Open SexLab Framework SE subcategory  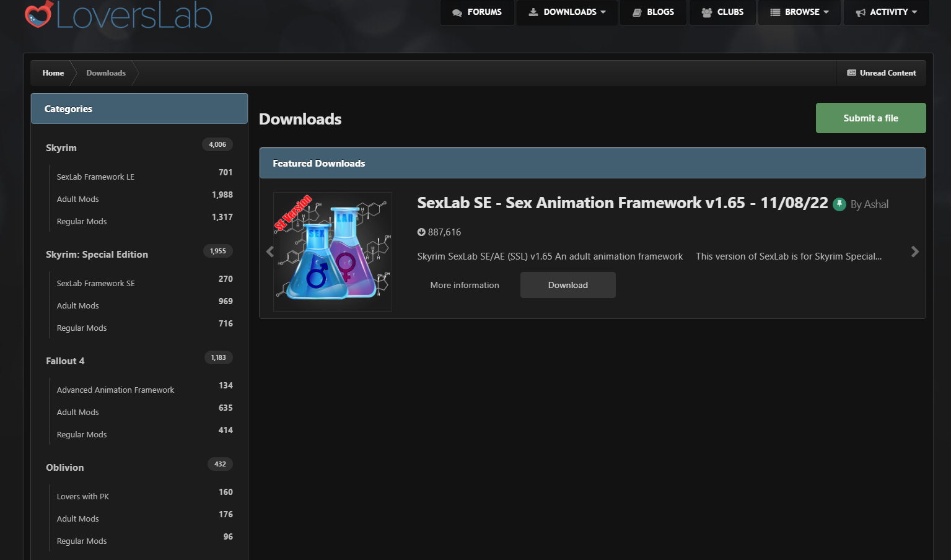coord(95,284)
